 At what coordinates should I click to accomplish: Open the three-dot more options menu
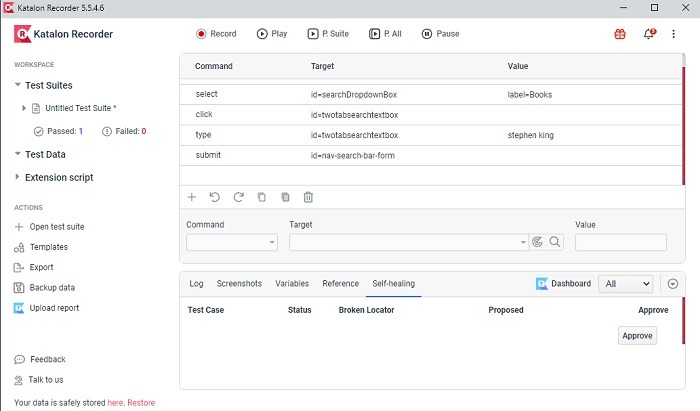tap(673, 34)
